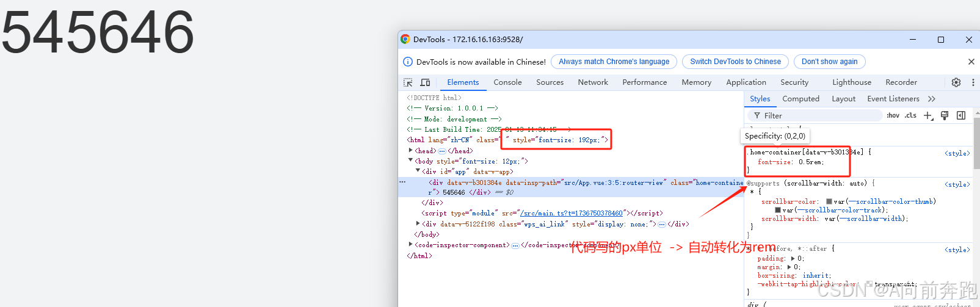This screenshot has height=307, width=980.
Task: Toggle the computed styles sidebar icon
Action: (961, 115)
